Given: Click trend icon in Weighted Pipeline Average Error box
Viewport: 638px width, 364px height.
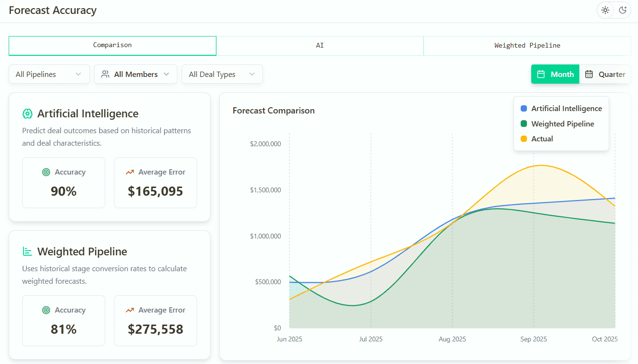Looking at the screenshot, I should click(x=130, y=310).
